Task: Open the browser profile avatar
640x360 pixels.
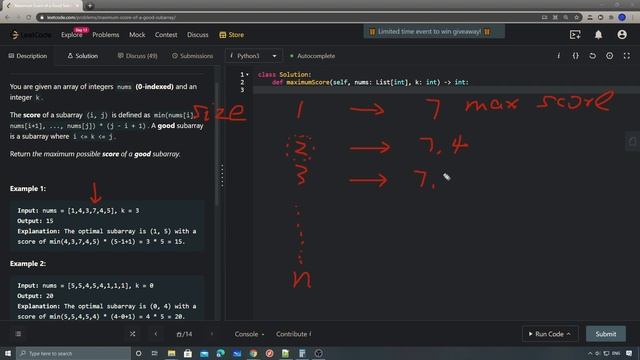Action: (x=622, y=18)
